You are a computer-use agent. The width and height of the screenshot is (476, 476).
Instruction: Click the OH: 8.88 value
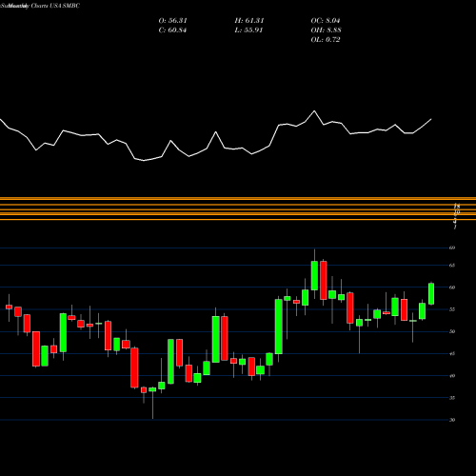(326, 30)
